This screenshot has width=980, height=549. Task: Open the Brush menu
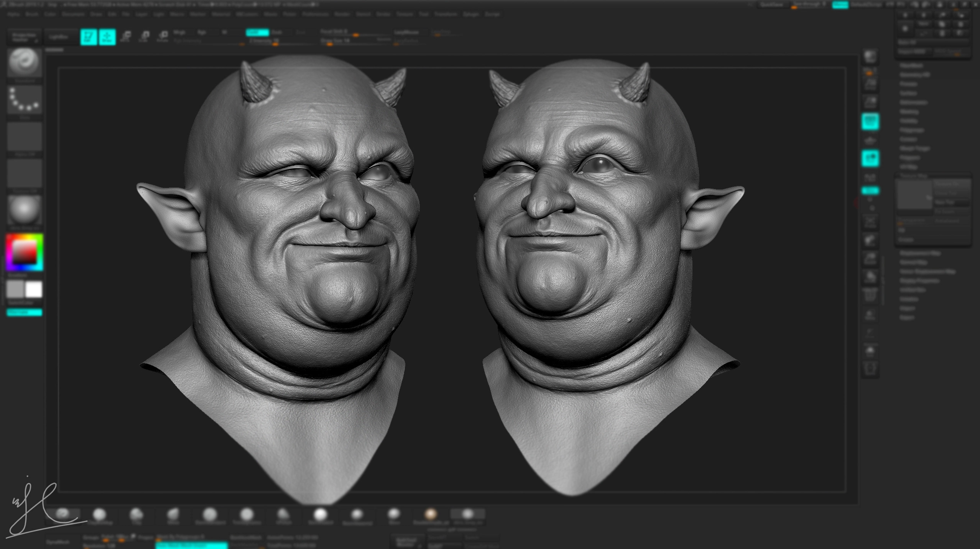[x=32, y=14]
